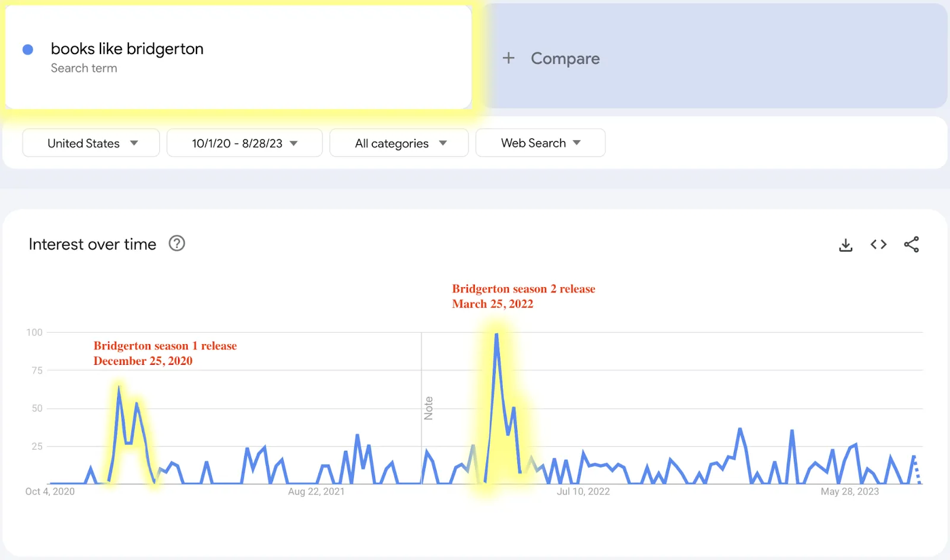Click the plus icon beside Compare
Screen dimensions: 950x560
(508, 58)
